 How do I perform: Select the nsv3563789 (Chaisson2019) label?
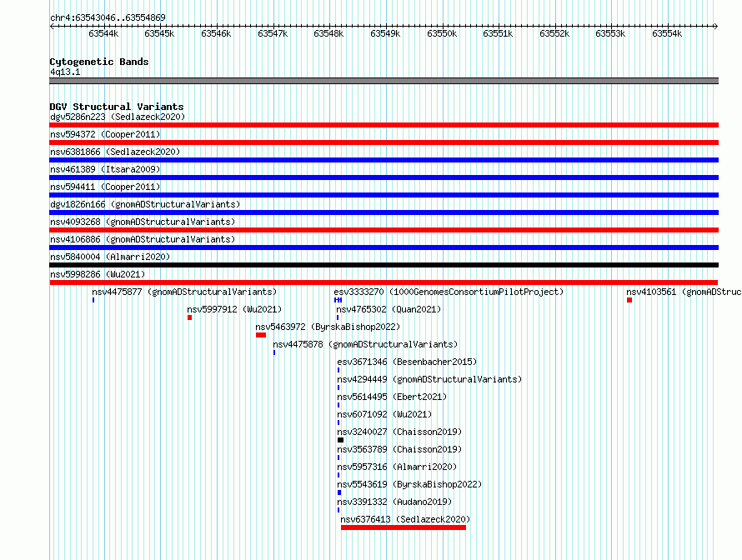399,449
